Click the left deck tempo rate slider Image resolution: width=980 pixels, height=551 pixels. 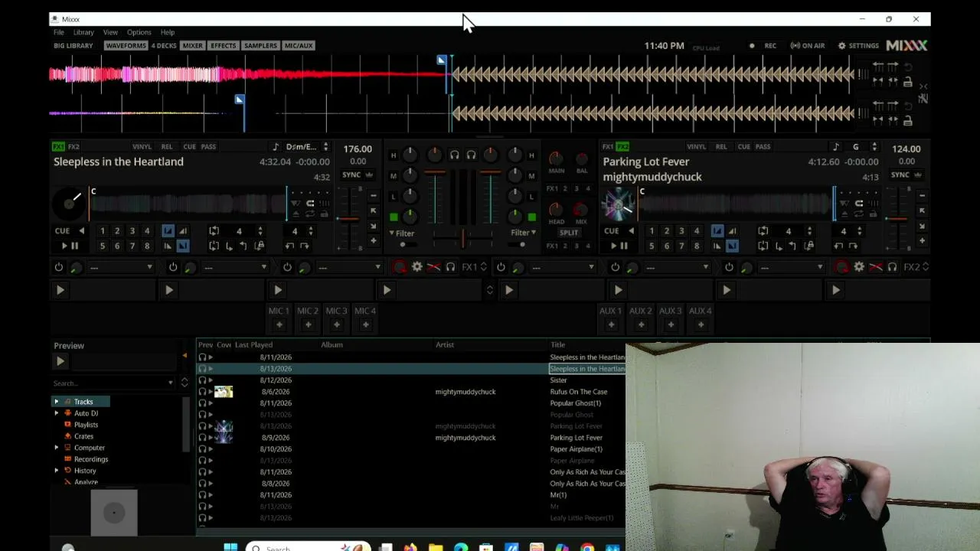348,218
